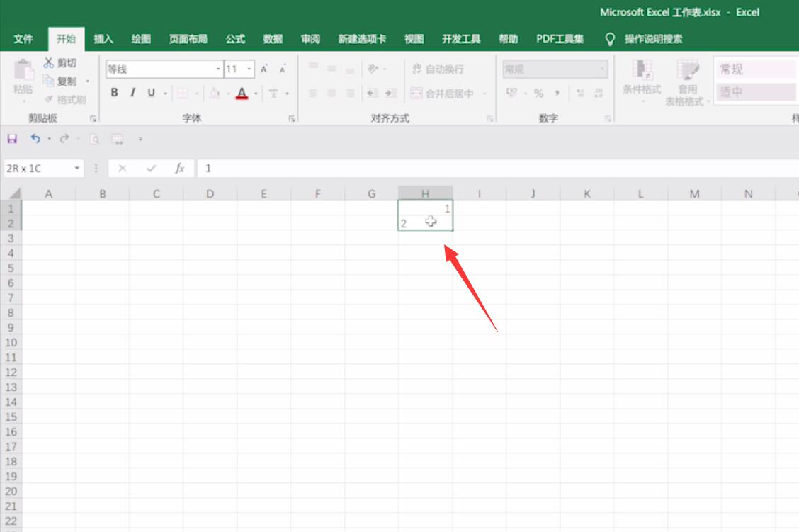Viewport: 799px width, 532px height.
Task: Click the Redo arrow icon
Action: (64, 139)
